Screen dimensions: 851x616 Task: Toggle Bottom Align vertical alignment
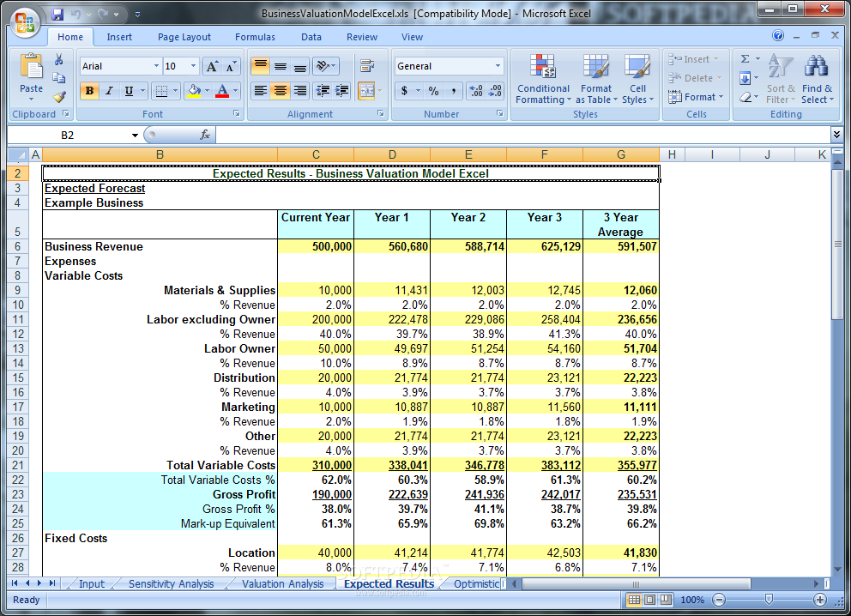point(299,66)
